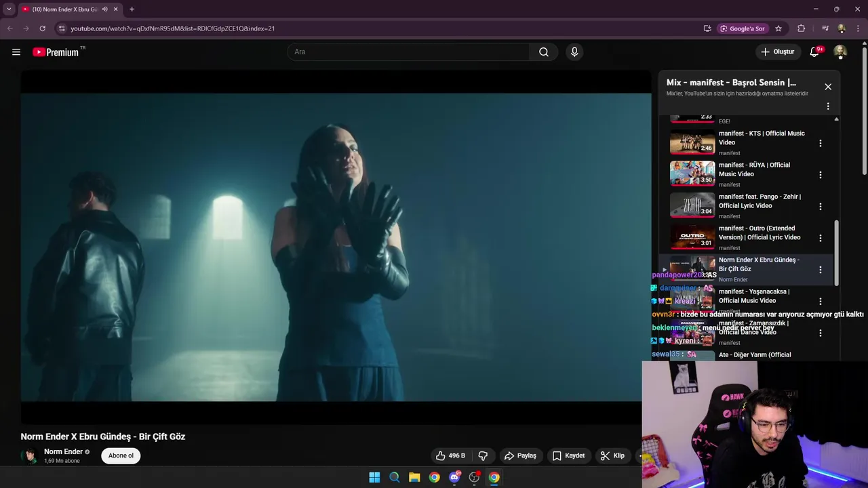Click the video player to pause

click(x=336, y=247)
